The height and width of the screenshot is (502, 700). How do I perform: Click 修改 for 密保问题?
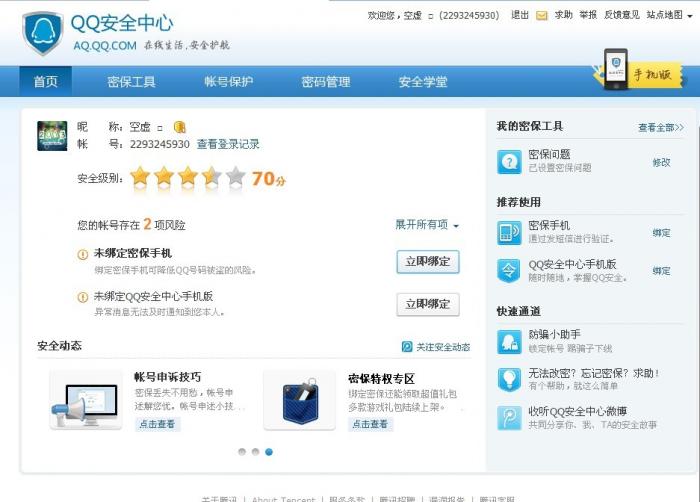click(661, 163)
